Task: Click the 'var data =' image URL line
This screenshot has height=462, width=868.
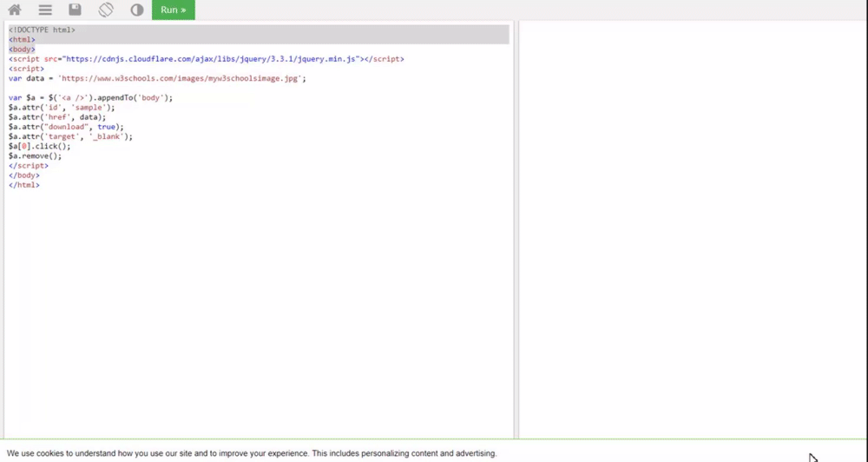Action: (x=157, y=79)
